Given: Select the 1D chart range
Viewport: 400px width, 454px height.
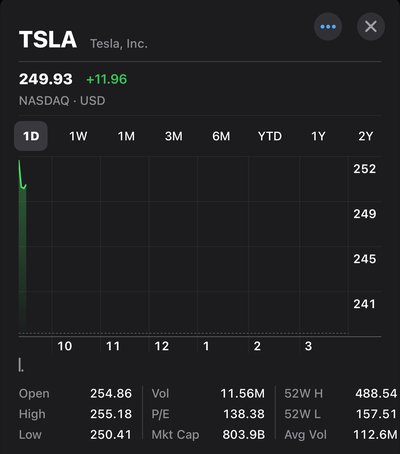Looking at the screenshot, I should (31, 136).
